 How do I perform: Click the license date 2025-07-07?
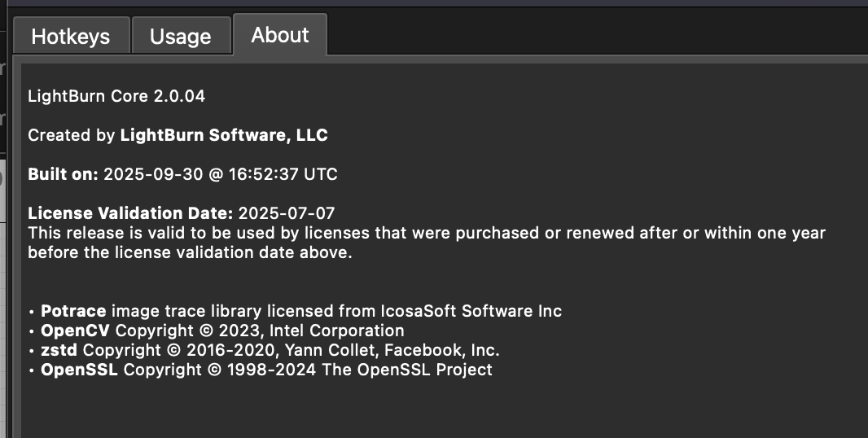[287, 213]
